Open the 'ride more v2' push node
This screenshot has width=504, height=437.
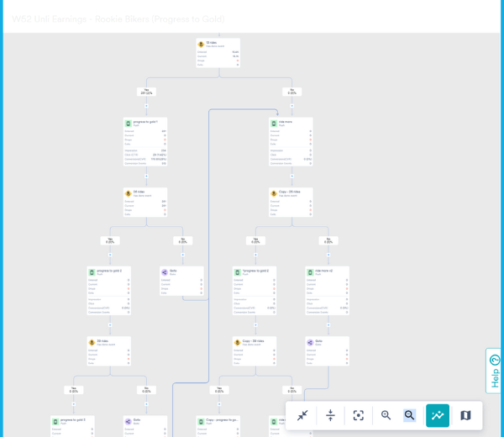click(x=327, y=271)
